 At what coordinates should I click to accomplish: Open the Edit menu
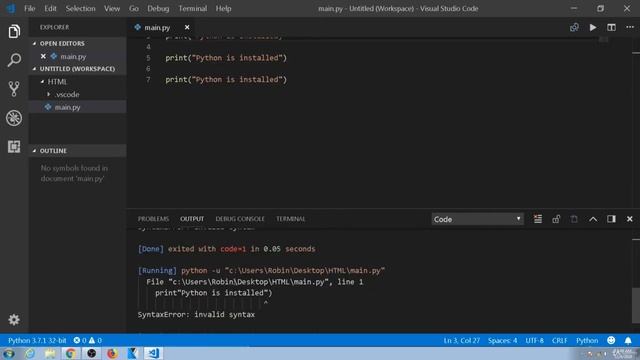[x=50, y=9]
